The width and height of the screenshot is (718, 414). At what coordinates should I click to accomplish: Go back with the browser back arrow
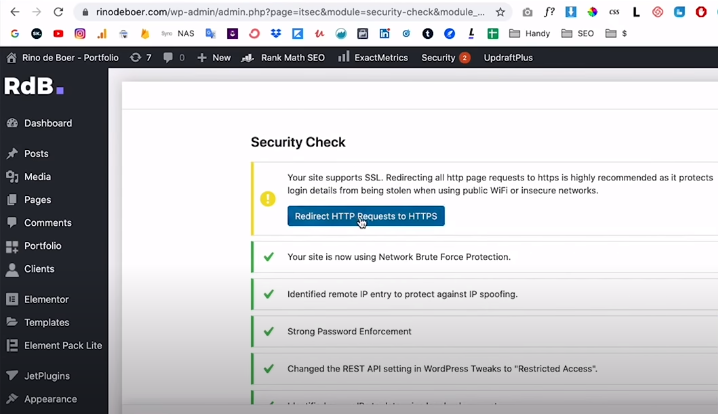13,12
